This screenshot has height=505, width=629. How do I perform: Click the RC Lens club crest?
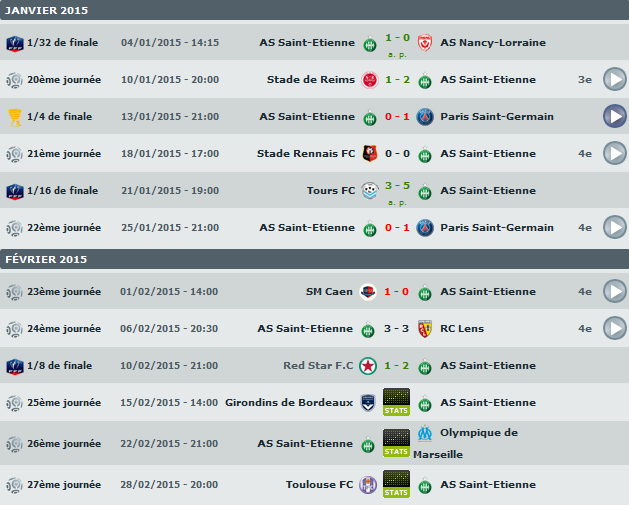424,329
